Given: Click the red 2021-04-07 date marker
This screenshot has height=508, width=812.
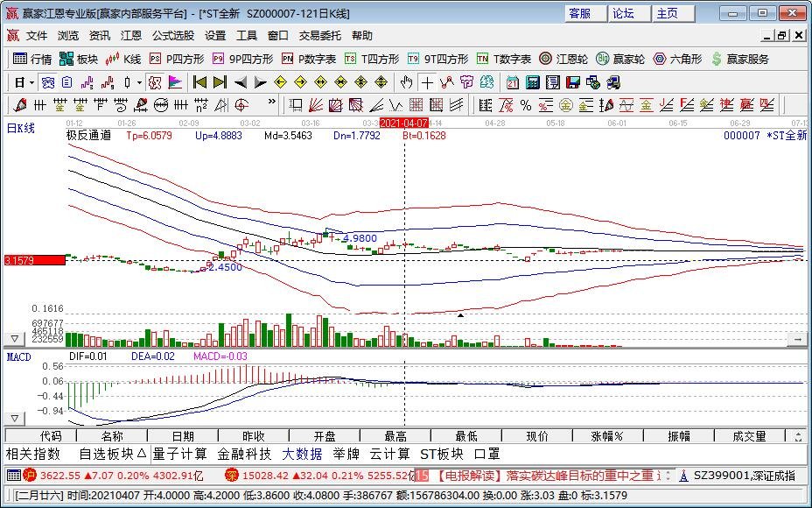Looking at the screenshot, I should 404,123.
